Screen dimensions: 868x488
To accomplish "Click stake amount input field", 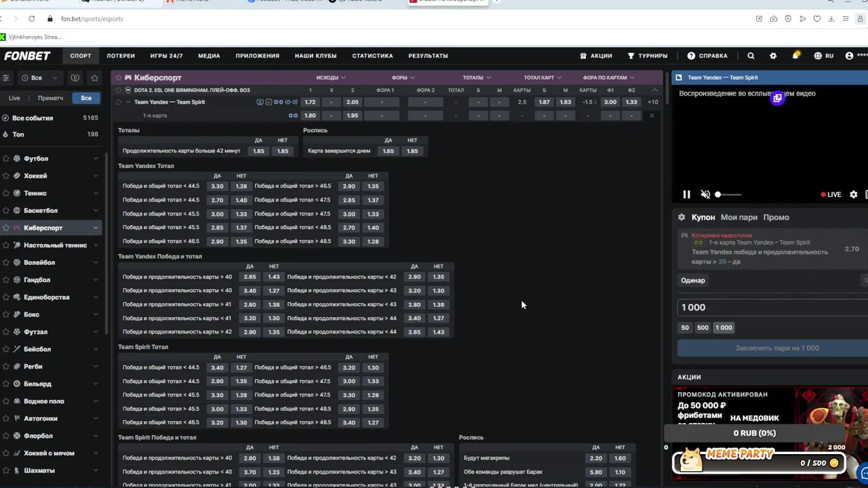I will coord(773,307).
